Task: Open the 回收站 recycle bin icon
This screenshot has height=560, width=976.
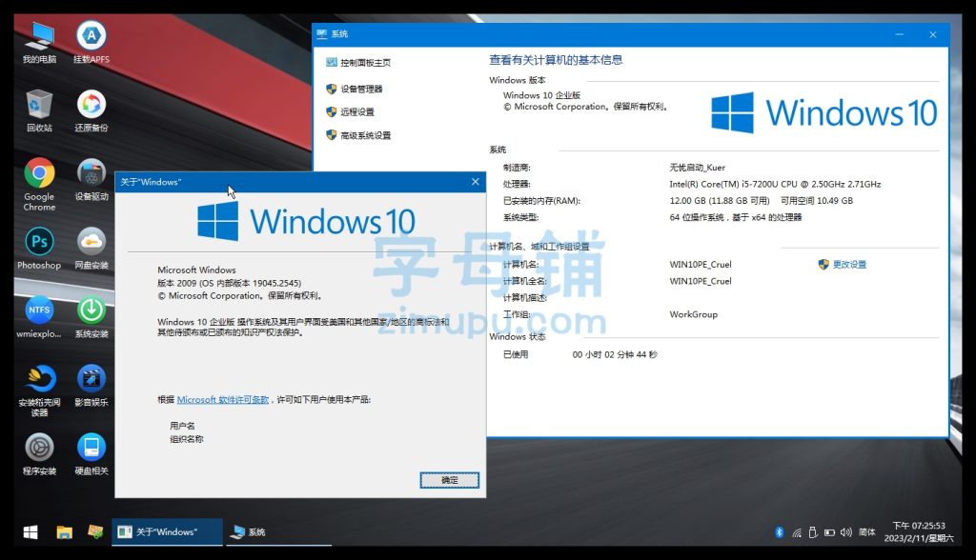Action: click(x=39, y=110)
